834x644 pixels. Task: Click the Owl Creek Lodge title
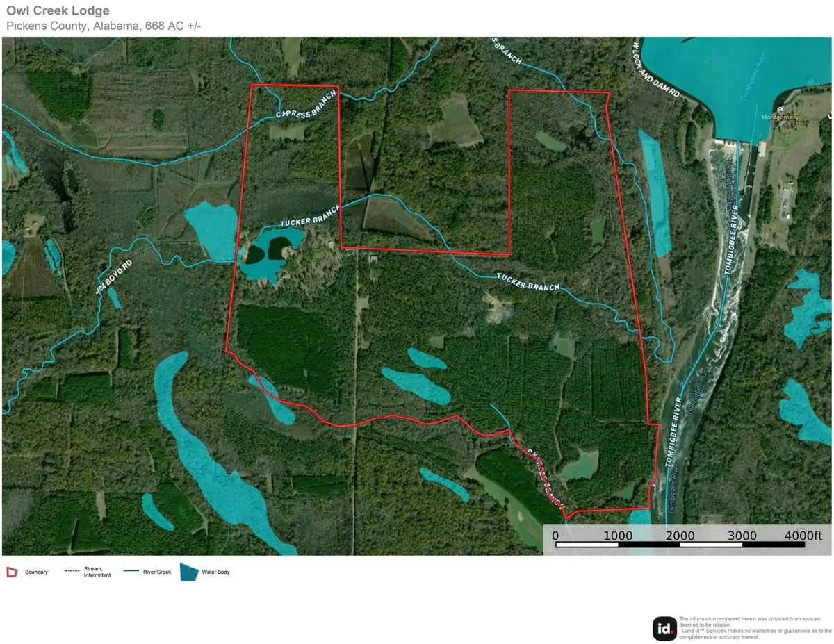(x=58, y=11)
